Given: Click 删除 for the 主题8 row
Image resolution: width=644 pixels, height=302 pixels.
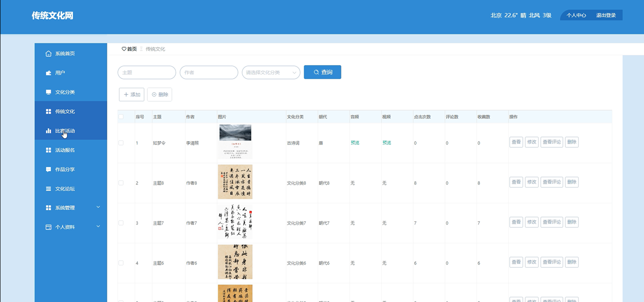Looking at the screenshot, I should pyautogui.click(x=572, y=182).
